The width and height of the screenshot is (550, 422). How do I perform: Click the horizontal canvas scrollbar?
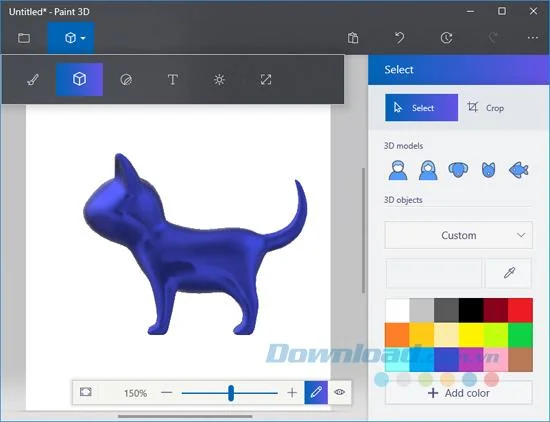(x=185, y=416)
